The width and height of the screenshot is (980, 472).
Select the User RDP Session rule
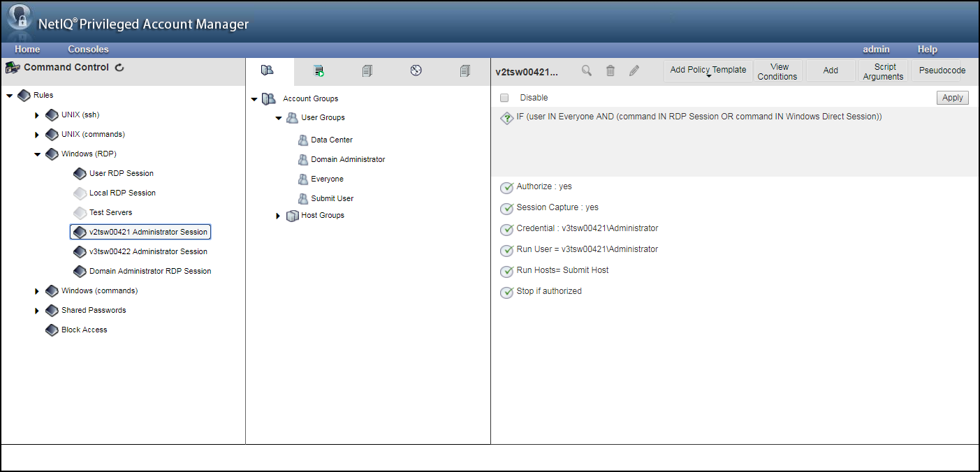122,173
